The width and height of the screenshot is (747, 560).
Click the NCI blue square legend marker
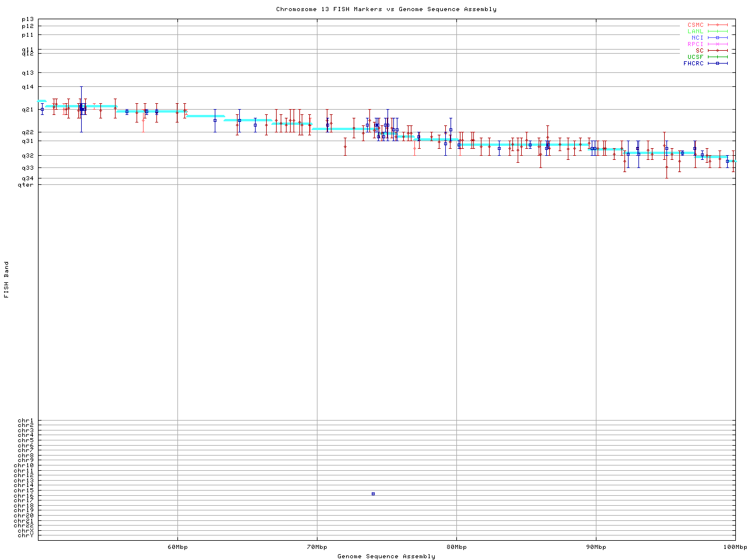(718, 38)
